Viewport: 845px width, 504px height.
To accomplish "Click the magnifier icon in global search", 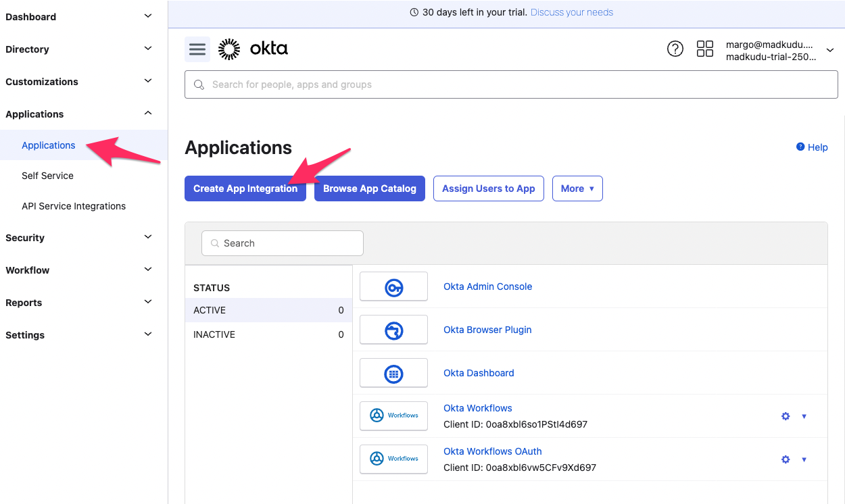I will (x=199, y=84).
